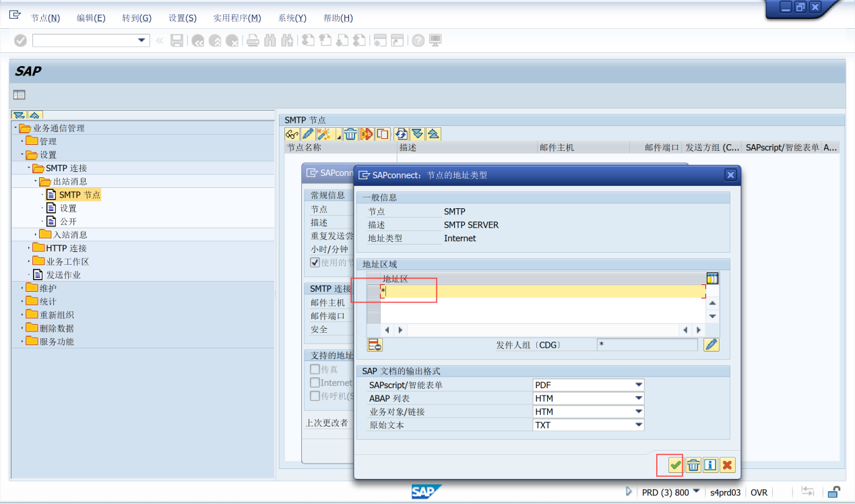Expand the 管理 folder arrow
This screenshot has width=855, height=504.
click(x=23, y=141)
